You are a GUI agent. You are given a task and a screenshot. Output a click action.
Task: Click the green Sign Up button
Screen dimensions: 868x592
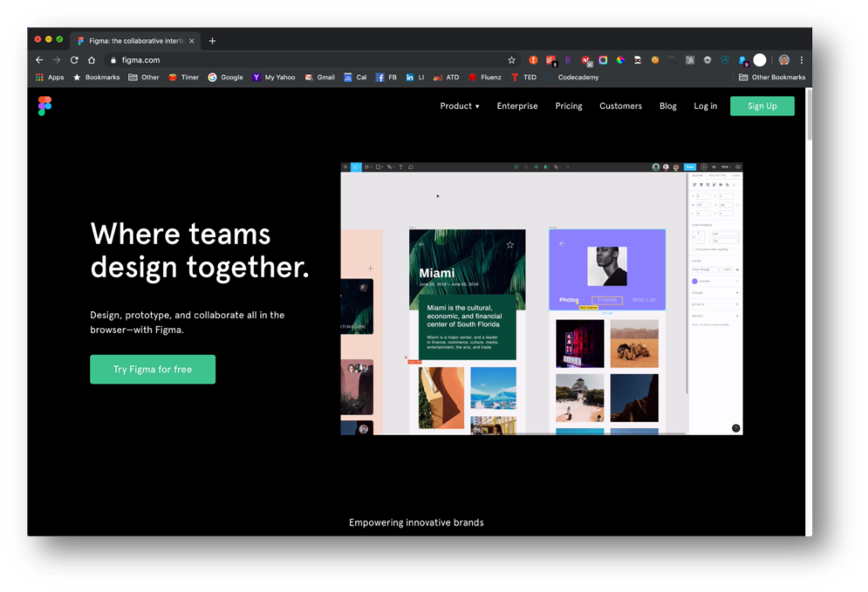[762, 105]
